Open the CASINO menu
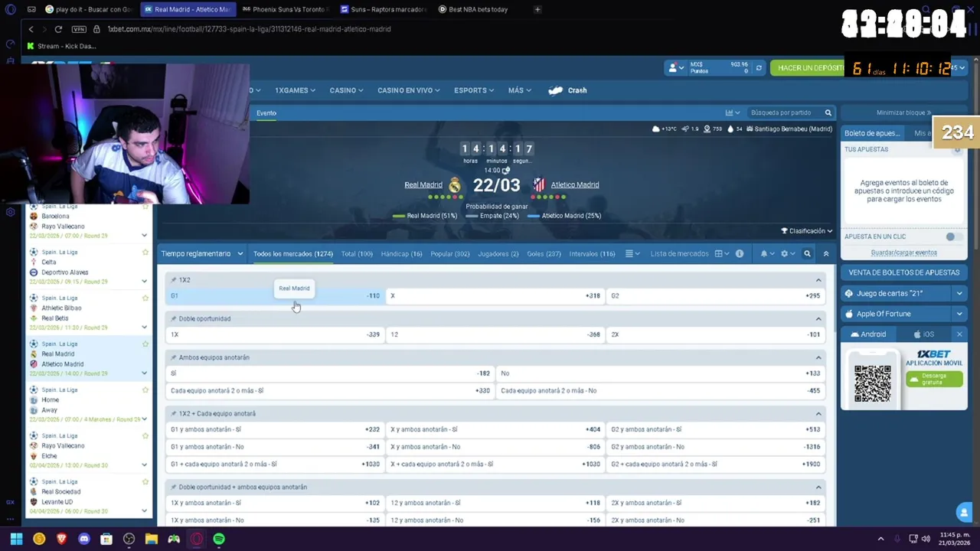The width and height of the screenshot is (980, 551). point(346,90)
